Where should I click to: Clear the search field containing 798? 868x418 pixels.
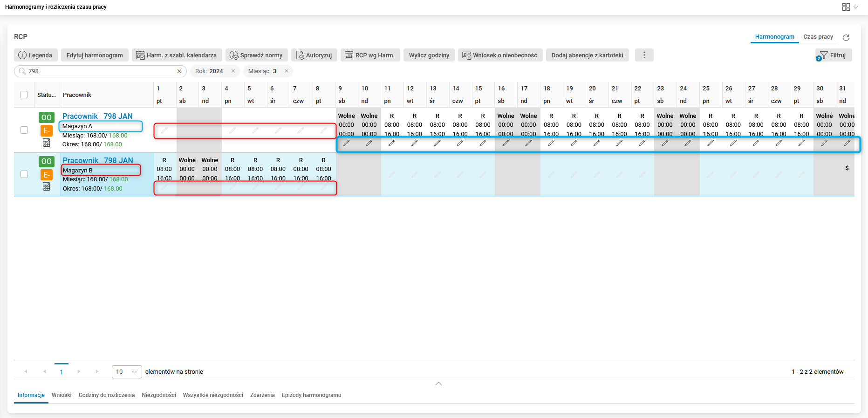179,71
